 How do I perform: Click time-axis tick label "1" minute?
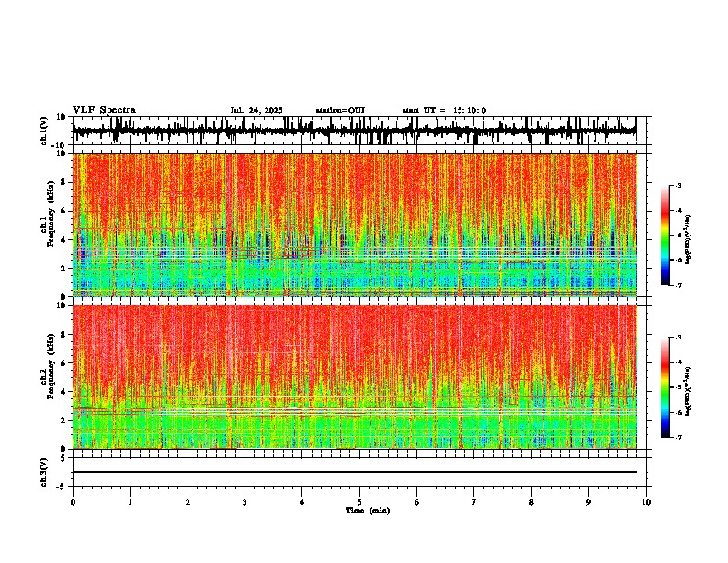point(130,502)
